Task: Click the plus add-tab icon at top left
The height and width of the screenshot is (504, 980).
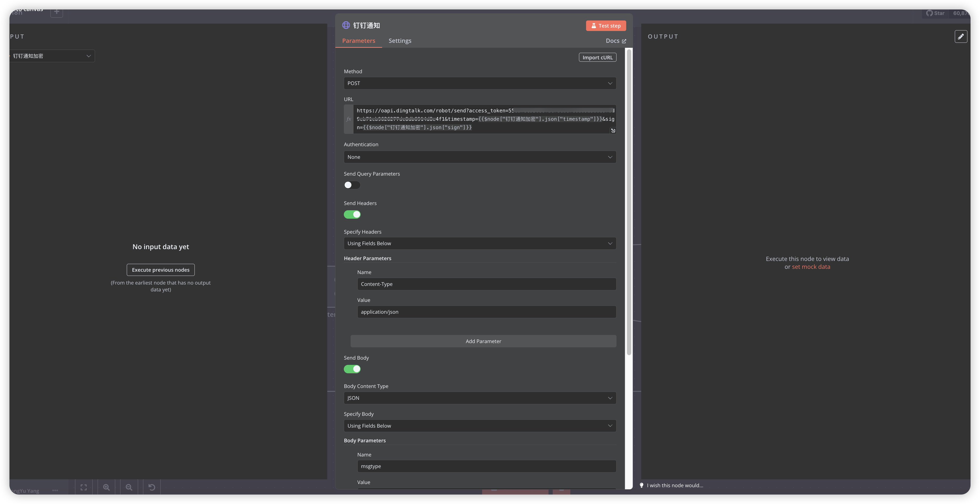Action: 57,12
